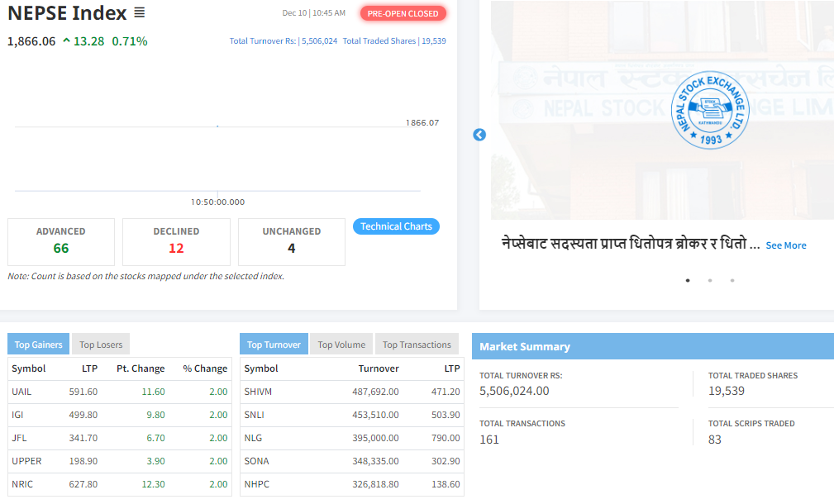
Task: Click the NHPC symbol in turnover table
Action: [x=257, y=484]
